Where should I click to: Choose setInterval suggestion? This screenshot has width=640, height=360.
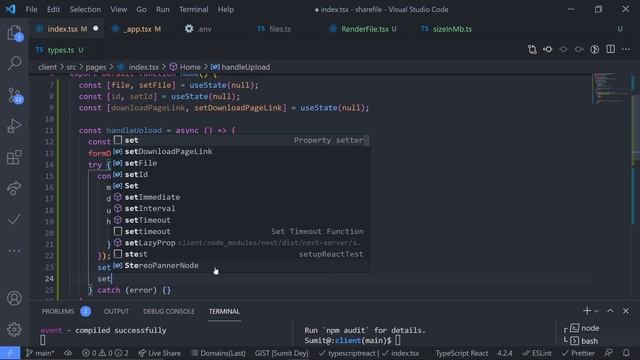(241, 209)
